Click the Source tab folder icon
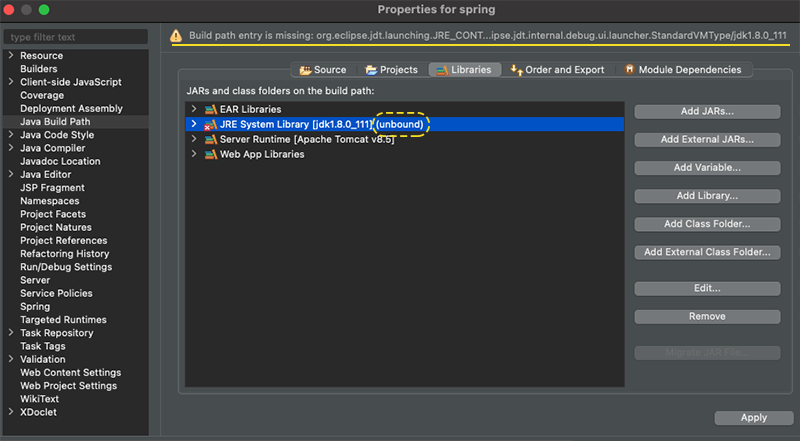This screenshot has width=800, height=441. pos(306,70)
